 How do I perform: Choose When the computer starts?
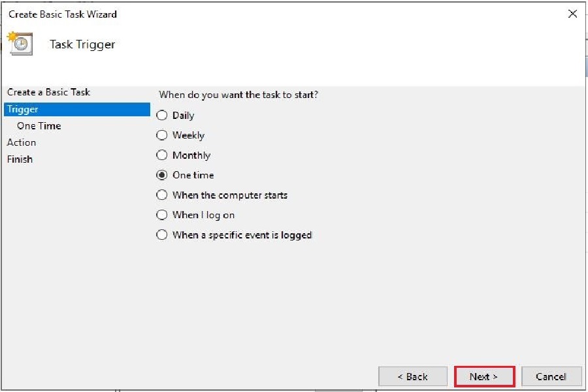(x=162, y=195)
